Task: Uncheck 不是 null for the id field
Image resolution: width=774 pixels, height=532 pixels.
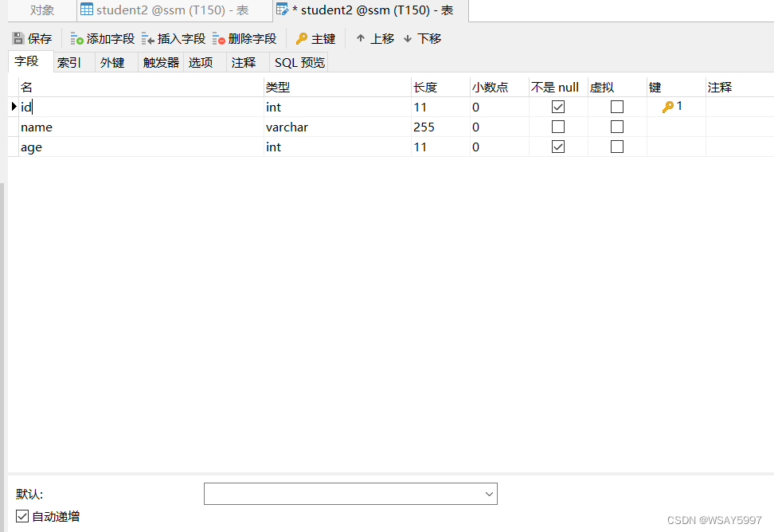Action: click(x=557, y=107)
